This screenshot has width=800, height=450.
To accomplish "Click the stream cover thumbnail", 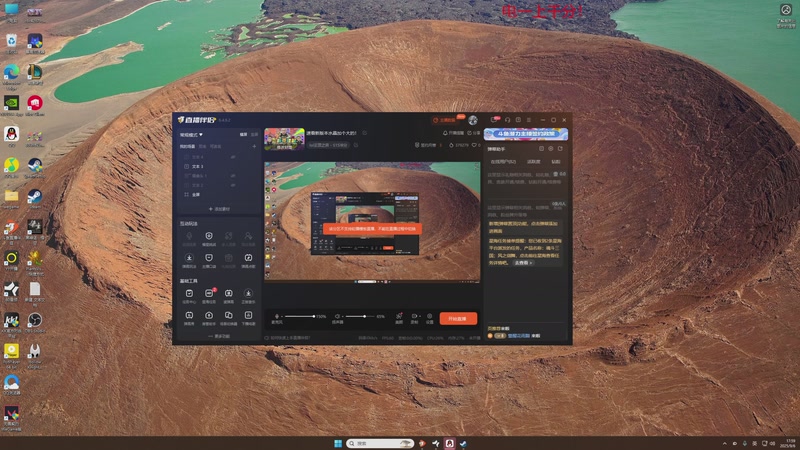I will point(284,139).
